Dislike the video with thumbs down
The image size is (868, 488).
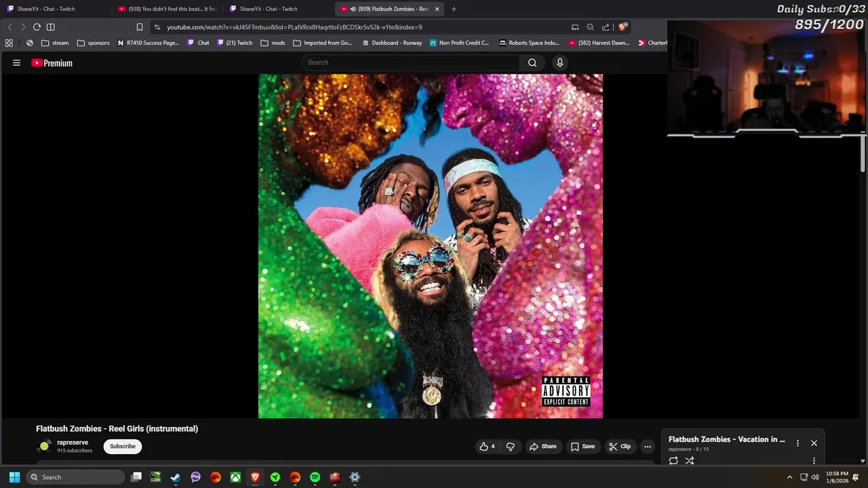coord(511,446)
